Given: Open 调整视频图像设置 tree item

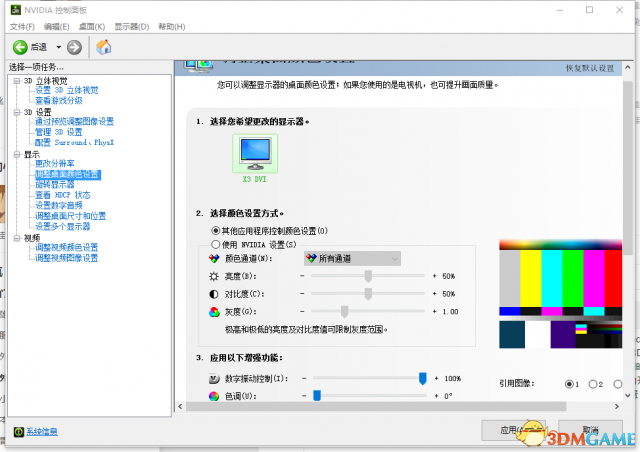Looking at the screenshot, I should [67, 258].
